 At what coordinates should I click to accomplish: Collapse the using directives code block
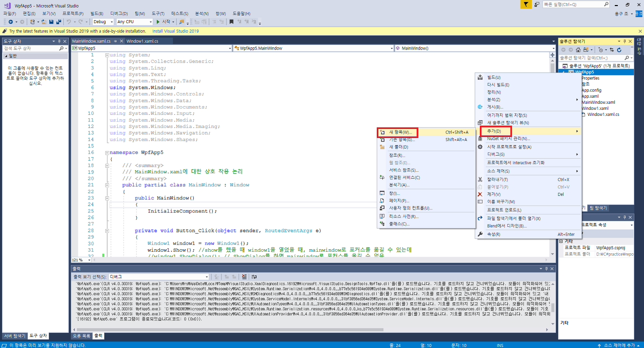pos(107,55)
